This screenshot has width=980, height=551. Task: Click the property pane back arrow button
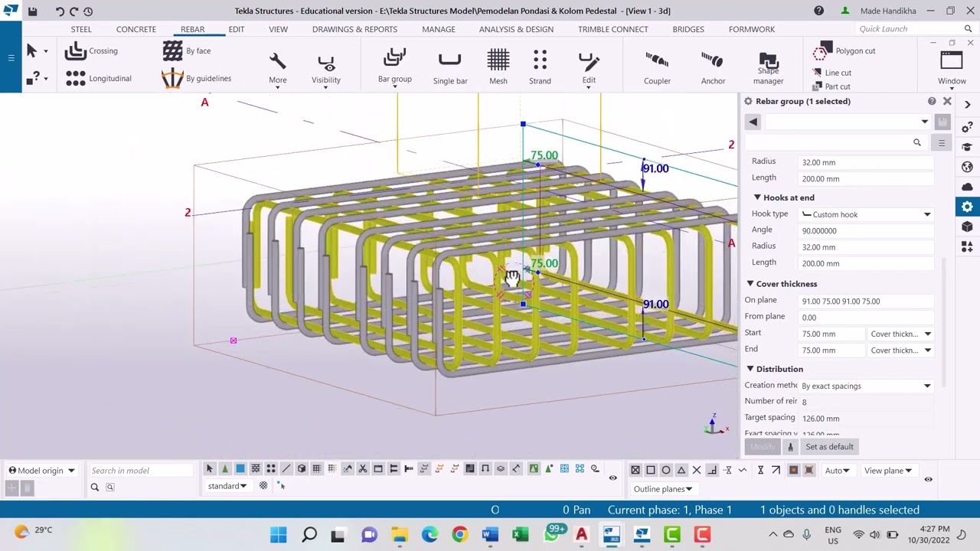click(x=753, y=122)
